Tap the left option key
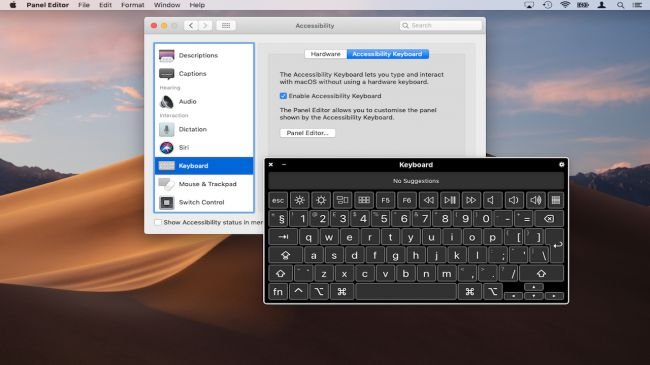The width and height of the screenshot is (650, 365). 319,292
